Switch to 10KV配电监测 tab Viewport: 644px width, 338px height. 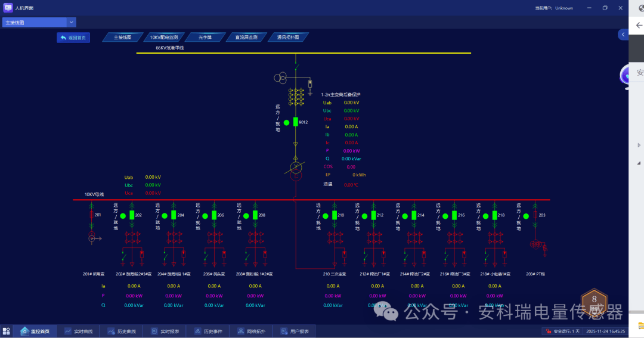click(x=164, y=38)
